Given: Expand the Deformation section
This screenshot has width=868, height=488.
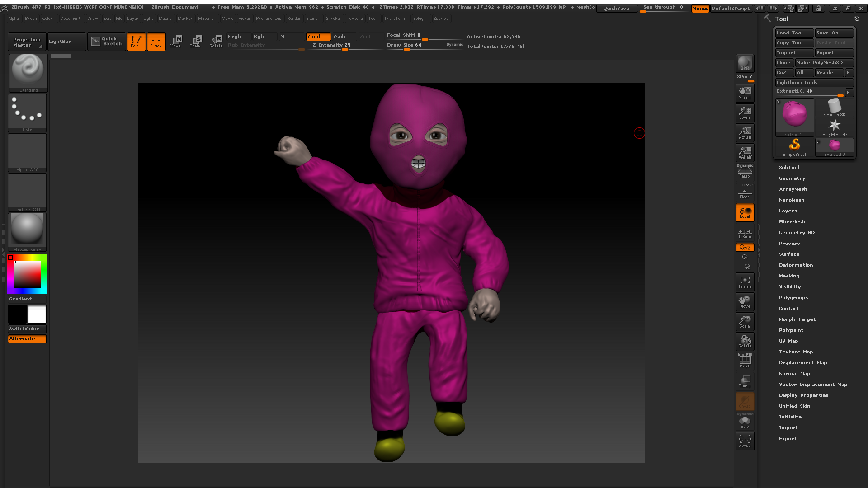Looking at the screenshot, I should point(796,265).
